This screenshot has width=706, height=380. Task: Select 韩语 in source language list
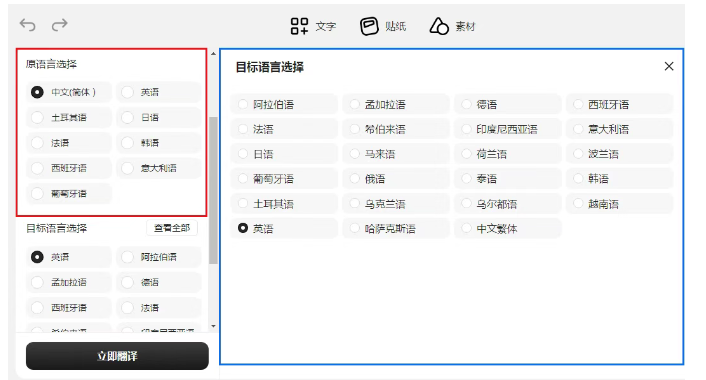(158, 143)
